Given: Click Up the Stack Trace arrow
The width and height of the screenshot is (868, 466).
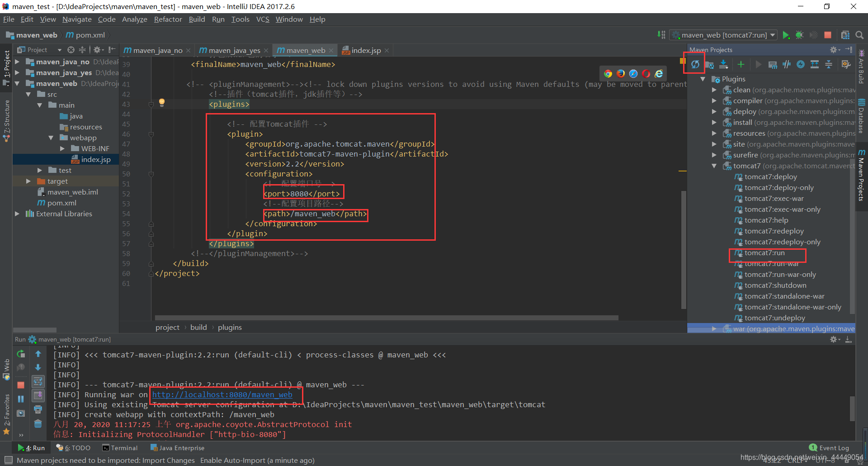Looking at the screenshot, I should click(x=38, y=354).
